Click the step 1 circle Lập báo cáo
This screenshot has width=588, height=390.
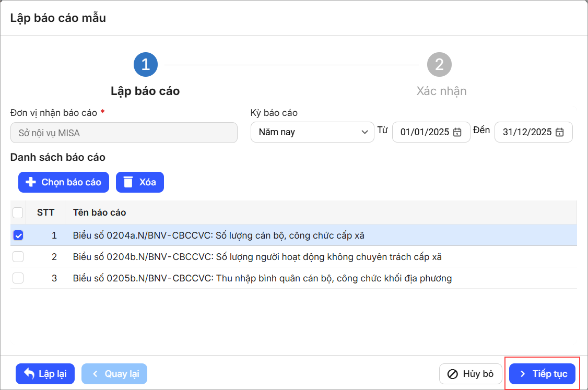145,64
